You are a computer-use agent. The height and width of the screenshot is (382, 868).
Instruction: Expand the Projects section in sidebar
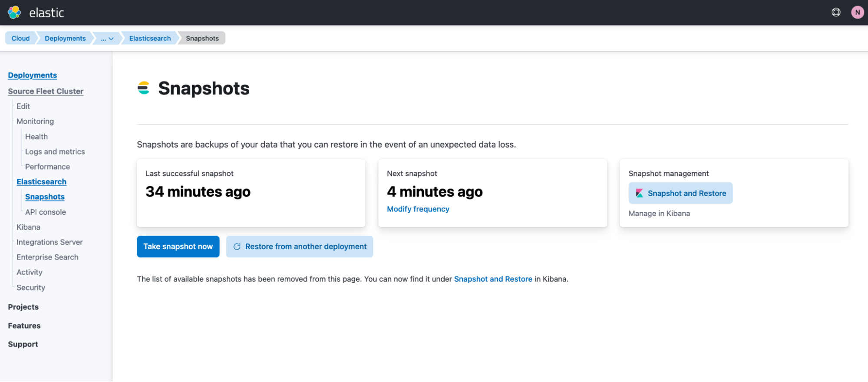tap(23, 307)
